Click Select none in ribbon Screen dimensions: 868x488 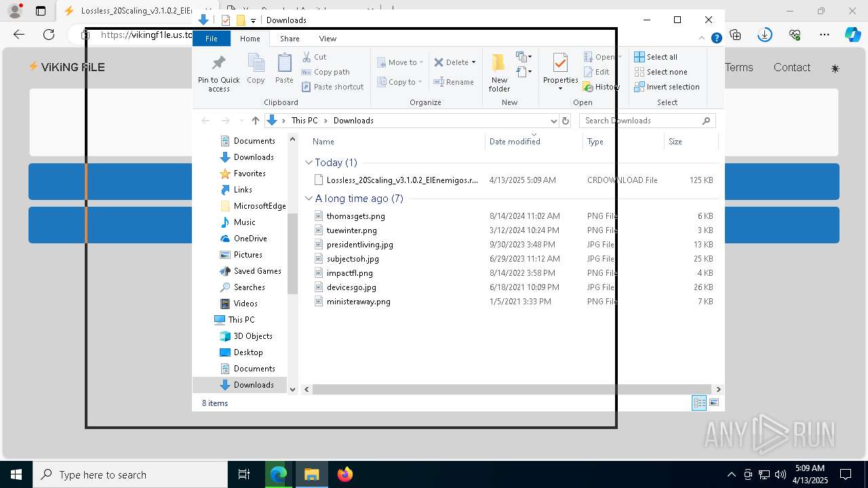[660, 72]
